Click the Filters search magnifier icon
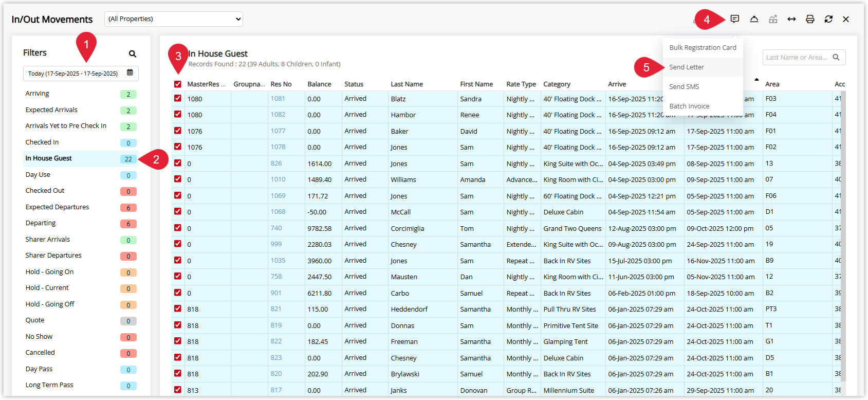The height and width of the screenshot is (400, 868). 133,53
